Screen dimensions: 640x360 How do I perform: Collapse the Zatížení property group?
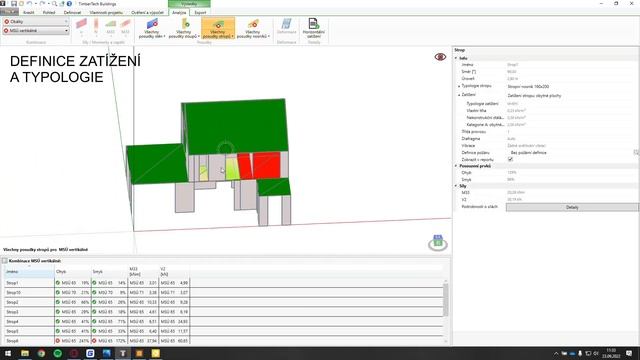459,95
